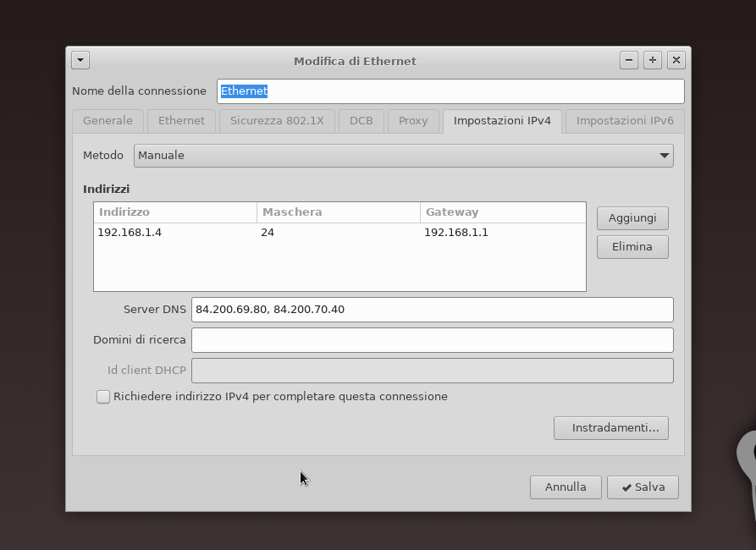756x550 pixels.
Task: Click the Id client DHCP field
Action: coord(433,371)
